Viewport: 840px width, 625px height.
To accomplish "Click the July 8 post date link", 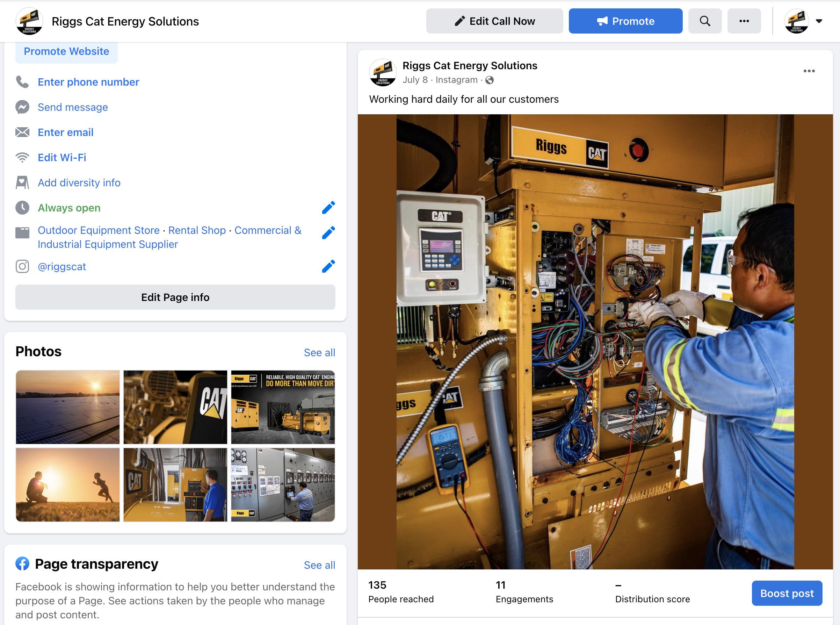I will tap(415, 80).
